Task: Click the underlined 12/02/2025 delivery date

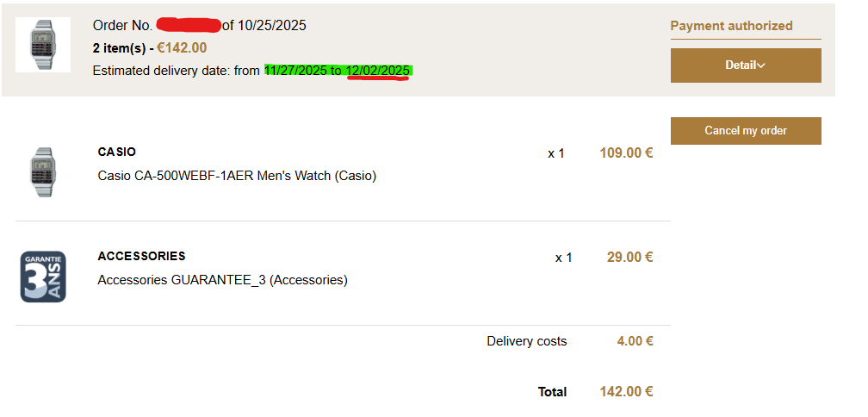Action: pos(378,71)
